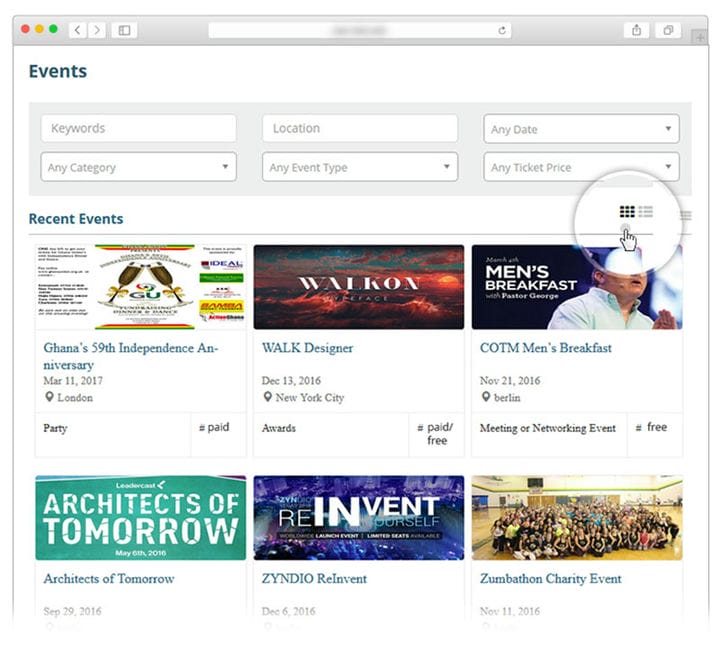The image size is (720, 650).
Task: Open the WALK Designer event
Action: pyautogui.click(x=307, y=348)
